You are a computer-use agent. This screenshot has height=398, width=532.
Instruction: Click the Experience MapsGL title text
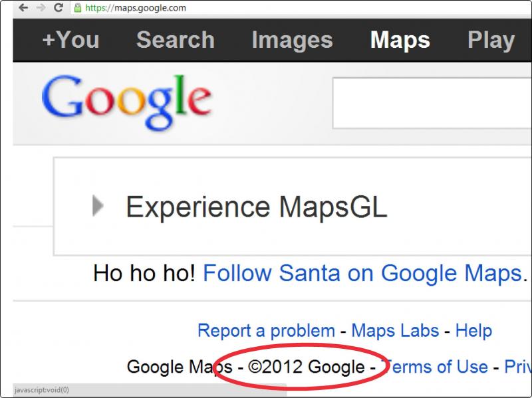coord(257,207)
